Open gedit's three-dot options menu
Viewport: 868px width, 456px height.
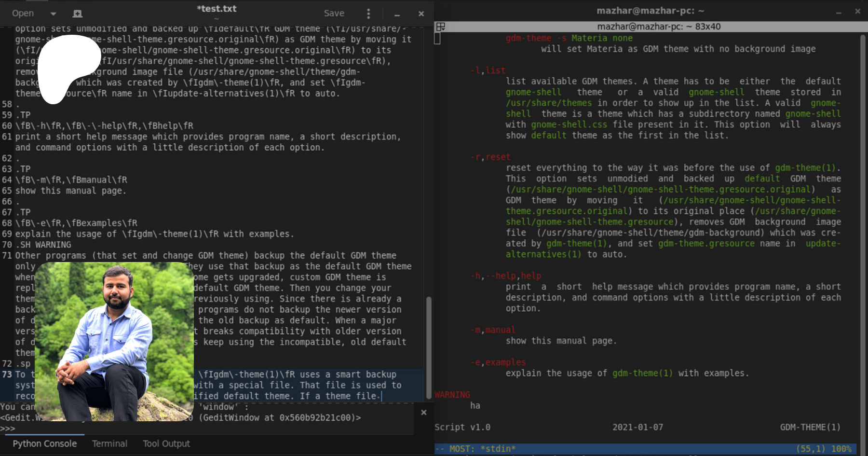(x=368, y=14)
